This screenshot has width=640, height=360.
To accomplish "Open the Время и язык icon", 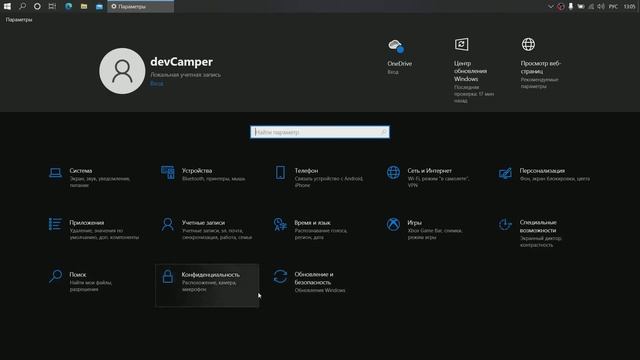I will tap(280, 224).
